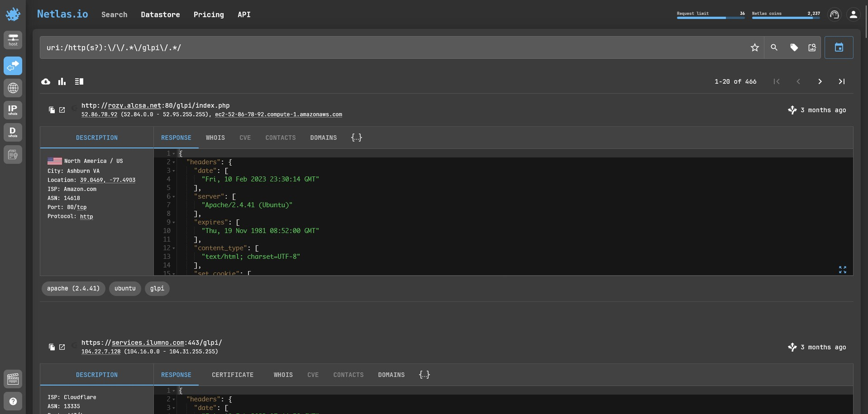Click the Netlas logo icon in the sidebar
Viewport: 868px width, 414px height.
13,14
